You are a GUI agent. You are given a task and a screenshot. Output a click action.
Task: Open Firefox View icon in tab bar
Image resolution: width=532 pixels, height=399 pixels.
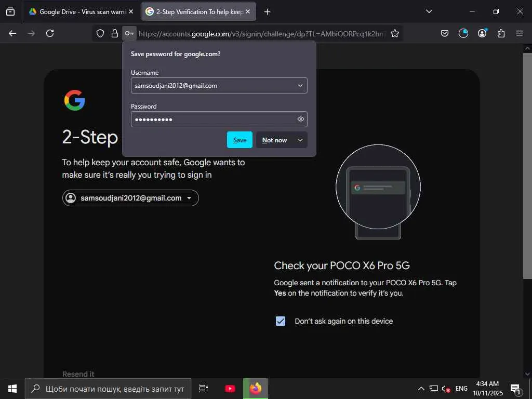tap(10, 11)
